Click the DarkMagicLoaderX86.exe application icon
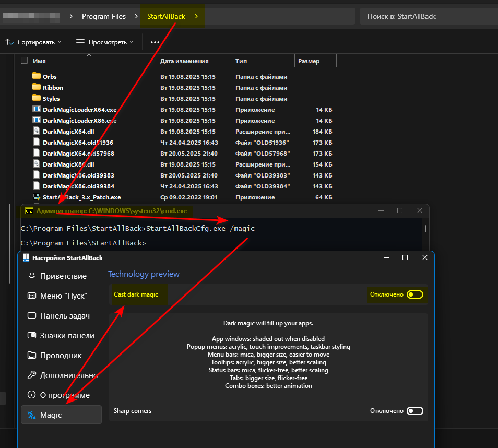The width and height of the screenshot is (498, 448). tap(37, 120)
